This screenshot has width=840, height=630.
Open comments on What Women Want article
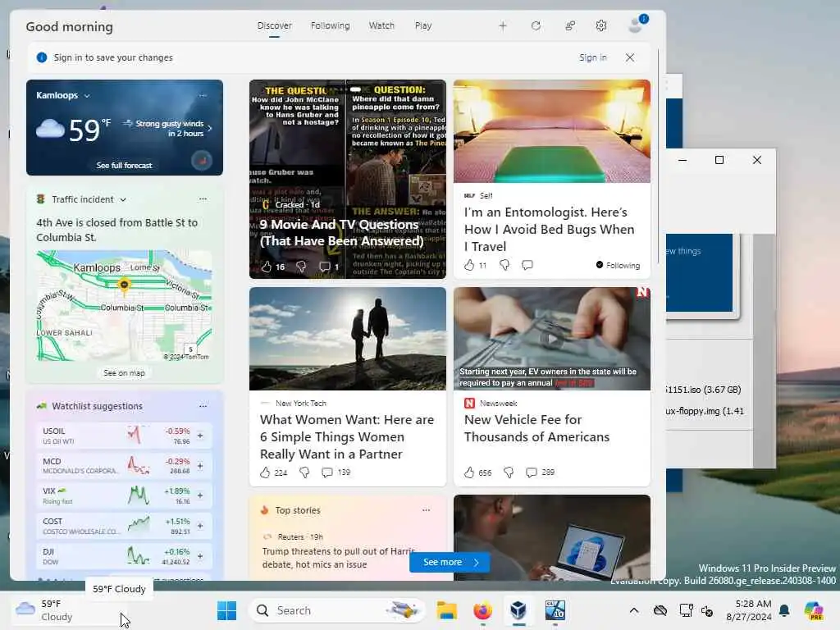pyautogui.click(x=326, y=472)
